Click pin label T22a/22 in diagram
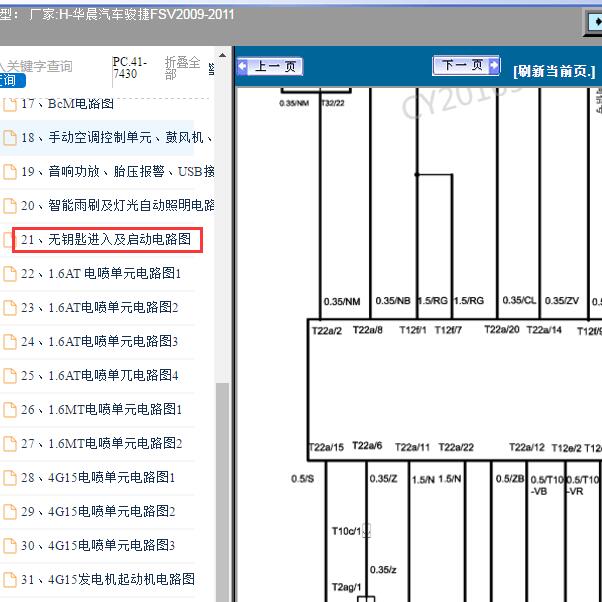The height and width of the screenshot is (602, 602). 456,447
